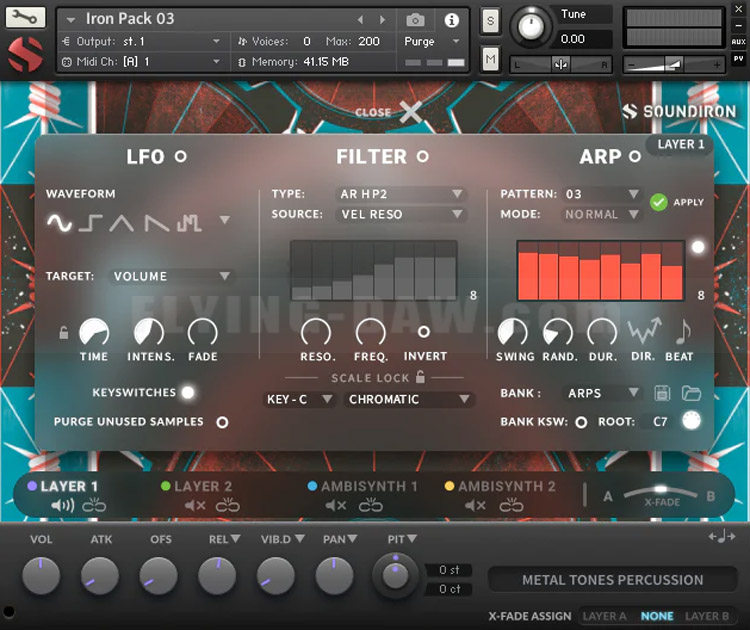Screen dimensions: 750x630
Task: Select the random LFO waveform
Action: coord(189,223)
